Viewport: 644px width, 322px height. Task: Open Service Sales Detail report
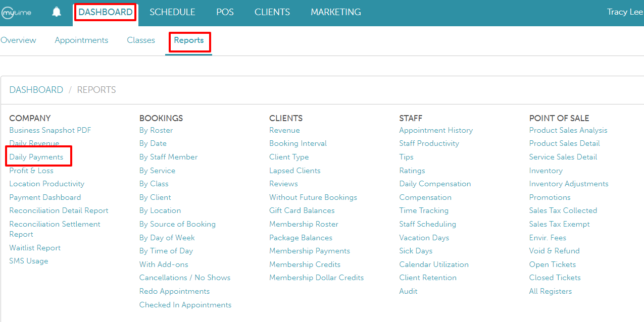tap(563, 157)
